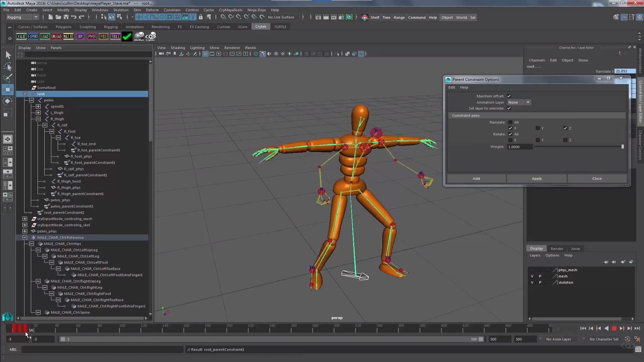This screenshot has height=362, width=644.
Task: Click the VALID Crytek shelf icon
Action: [x=21, y=37]
